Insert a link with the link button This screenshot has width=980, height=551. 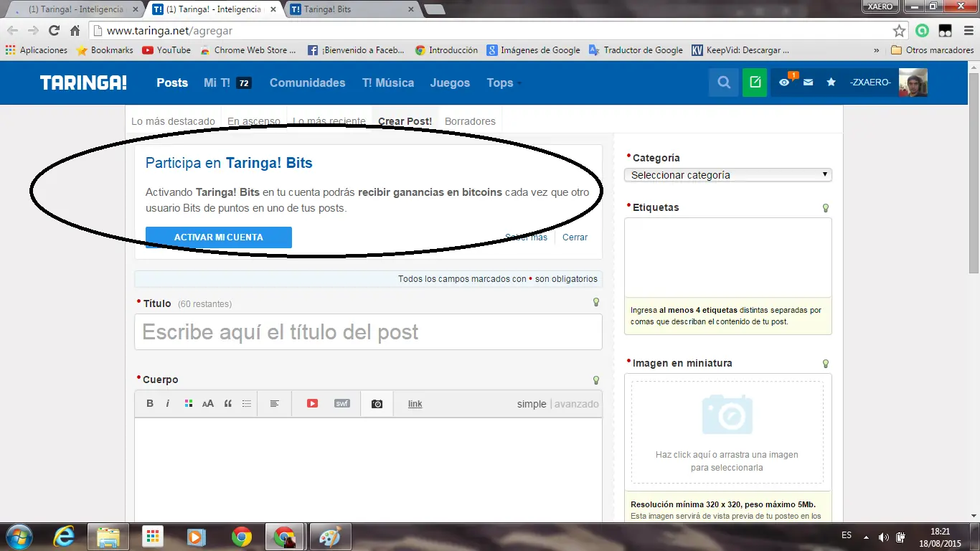[415, 404]
